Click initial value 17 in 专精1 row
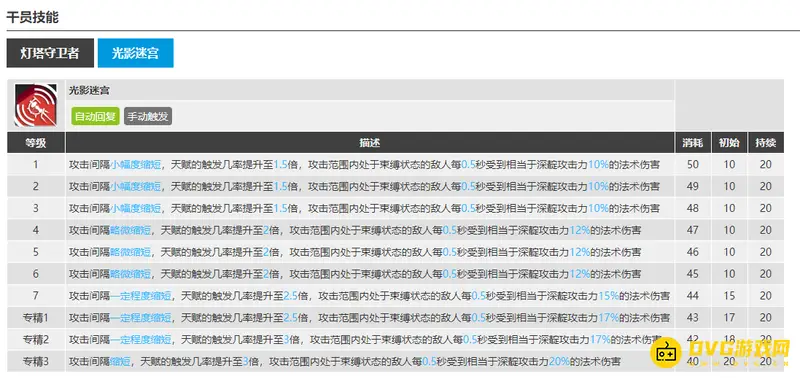This screenshot has width=800, height=378. 729,318
